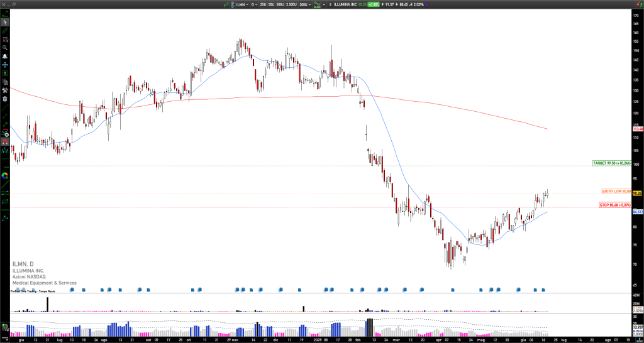Expand the 200U units dropdown
The width and height of the screenshot is (644, 343).
[x=305, y=4]
